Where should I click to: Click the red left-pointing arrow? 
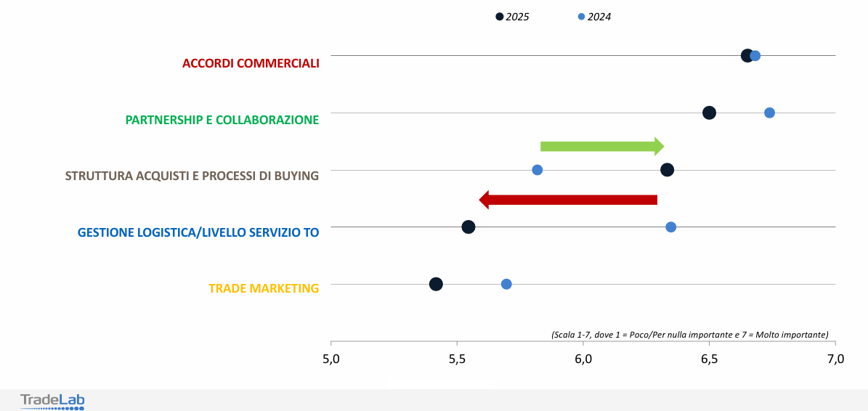coord(568,200)
